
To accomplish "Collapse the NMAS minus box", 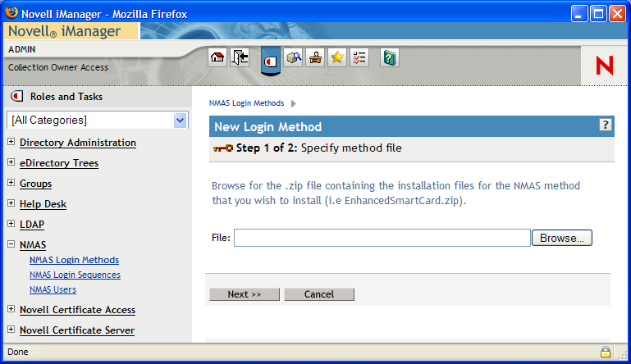I will 11,244.
